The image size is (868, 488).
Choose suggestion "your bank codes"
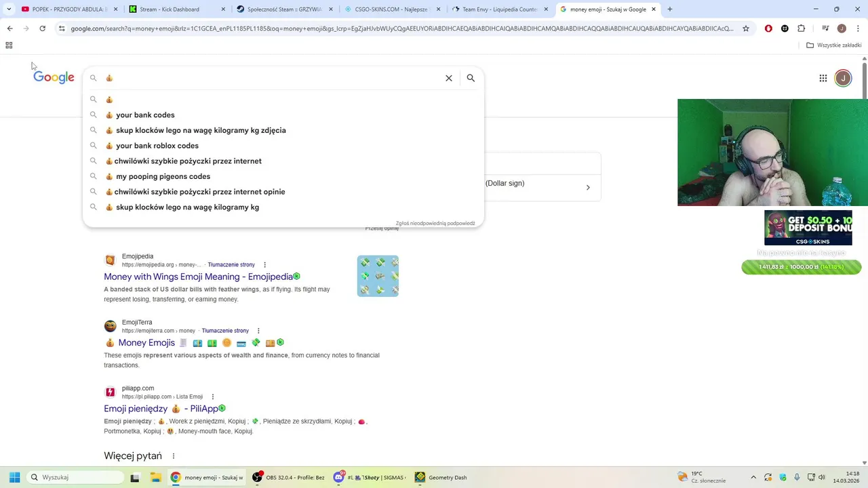[283, 115]
